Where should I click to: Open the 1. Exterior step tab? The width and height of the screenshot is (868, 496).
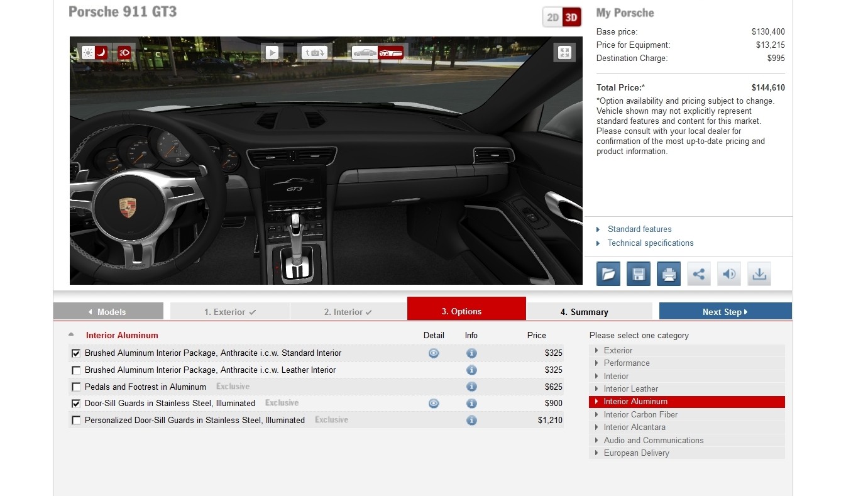click(230, 312)
